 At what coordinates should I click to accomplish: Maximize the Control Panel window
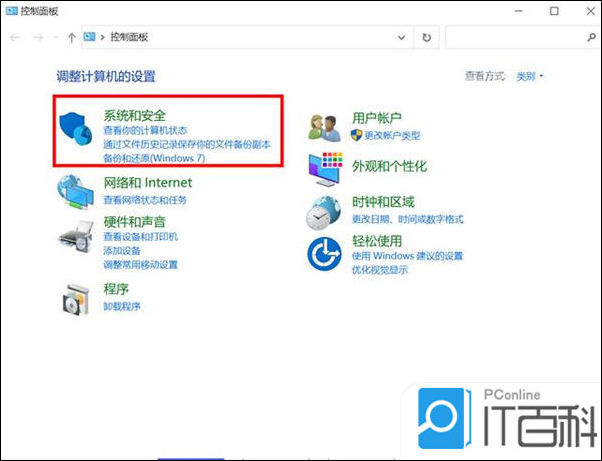(554, 11)
